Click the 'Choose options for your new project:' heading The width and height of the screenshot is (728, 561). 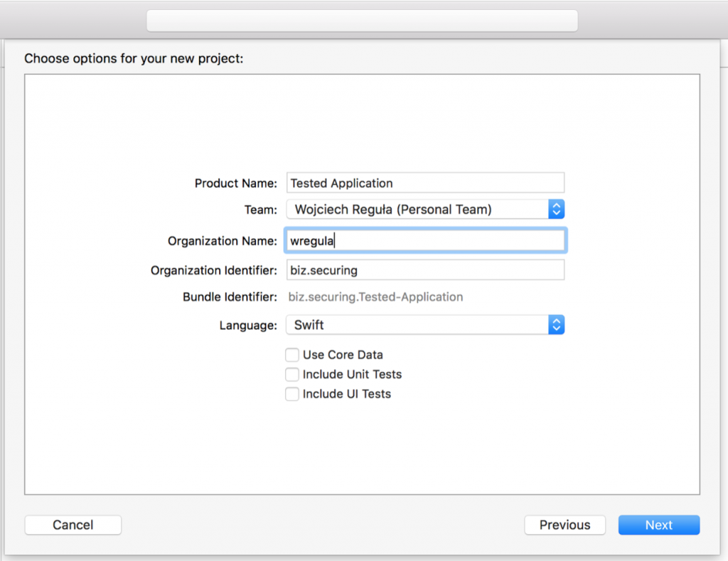[134, 58]
